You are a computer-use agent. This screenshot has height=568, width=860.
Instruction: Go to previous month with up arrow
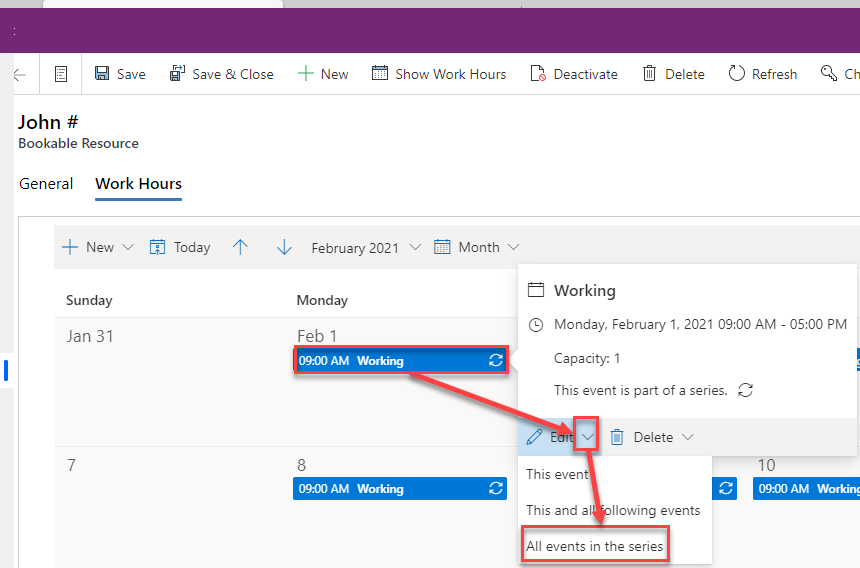(x=240, y=247)
